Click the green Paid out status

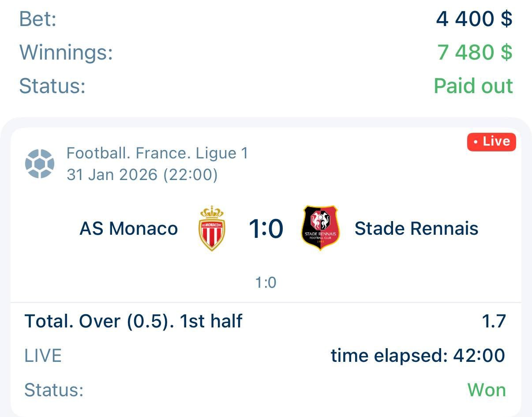[473, 86]
